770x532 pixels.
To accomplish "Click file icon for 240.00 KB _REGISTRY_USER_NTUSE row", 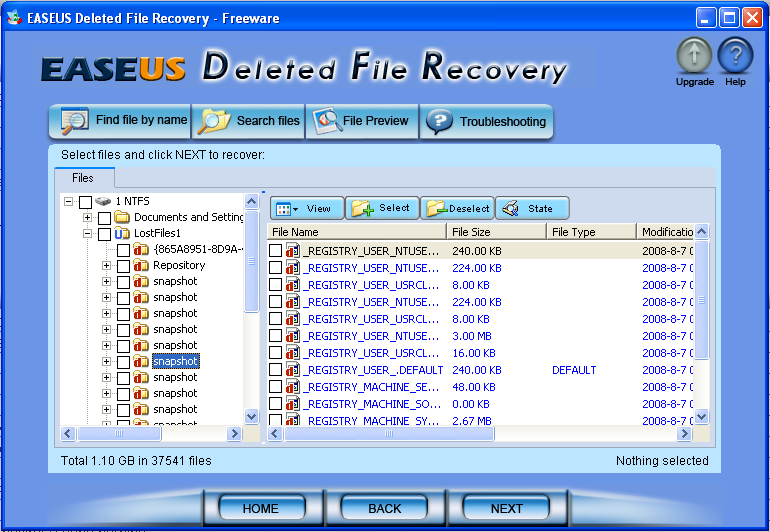I will tap(293, 251).
